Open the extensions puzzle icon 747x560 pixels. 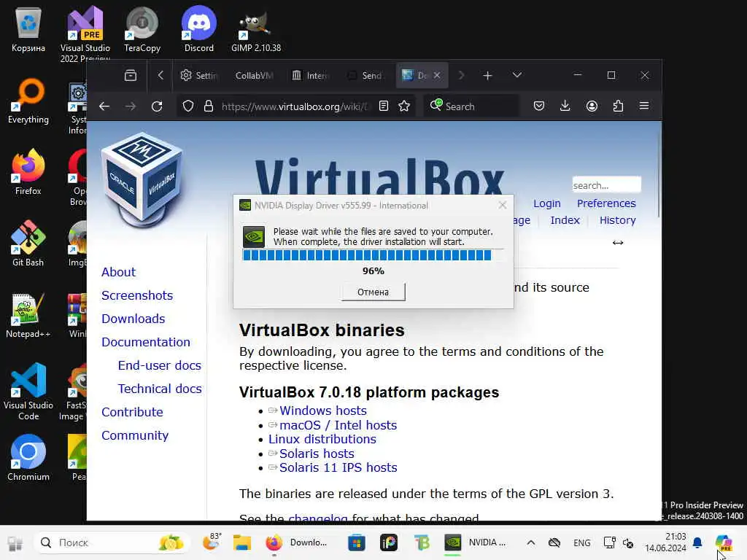[x=618, y=106]
